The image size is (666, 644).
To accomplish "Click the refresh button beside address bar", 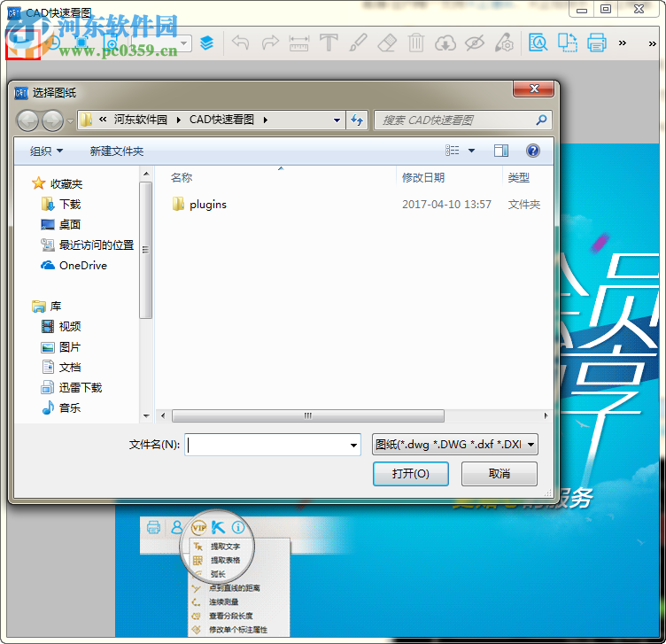I will click(357, 120).
